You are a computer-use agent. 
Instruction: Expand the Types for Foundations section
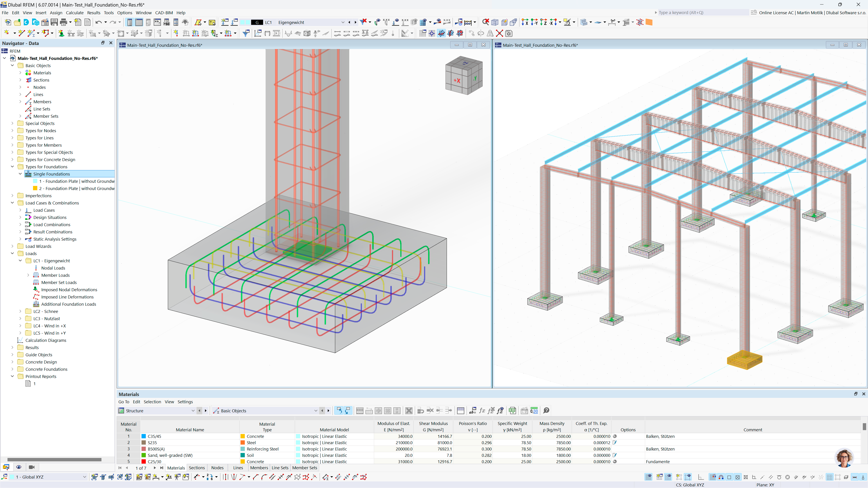point(13,166)
